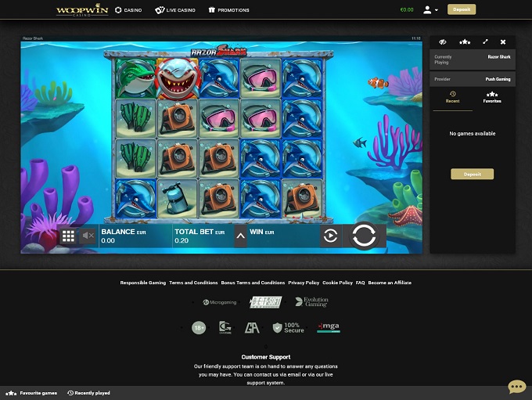The height and width of the screenshot is (400, 532).
Task: Go to the Promotions page
Action: coord(228,10)
